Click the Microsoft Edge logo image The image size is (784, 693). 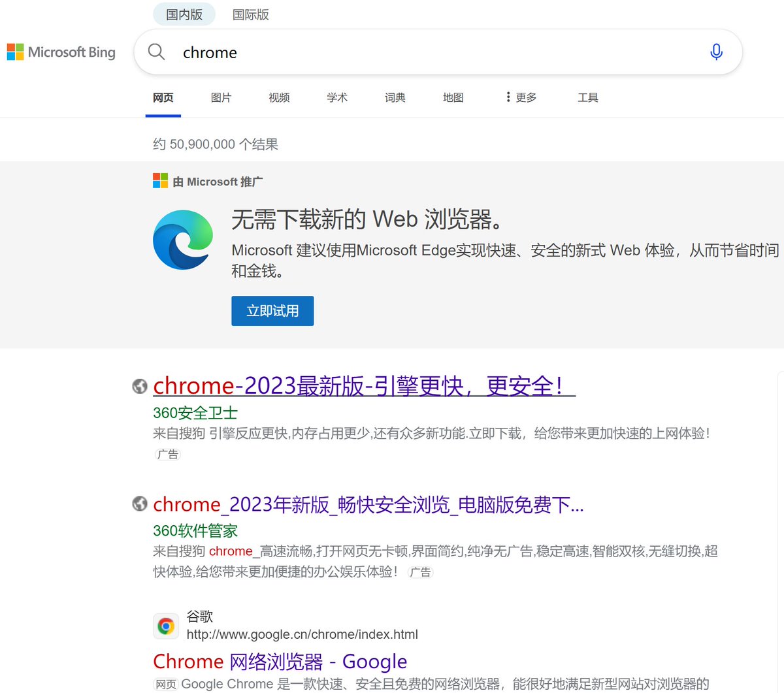(183, 240)
